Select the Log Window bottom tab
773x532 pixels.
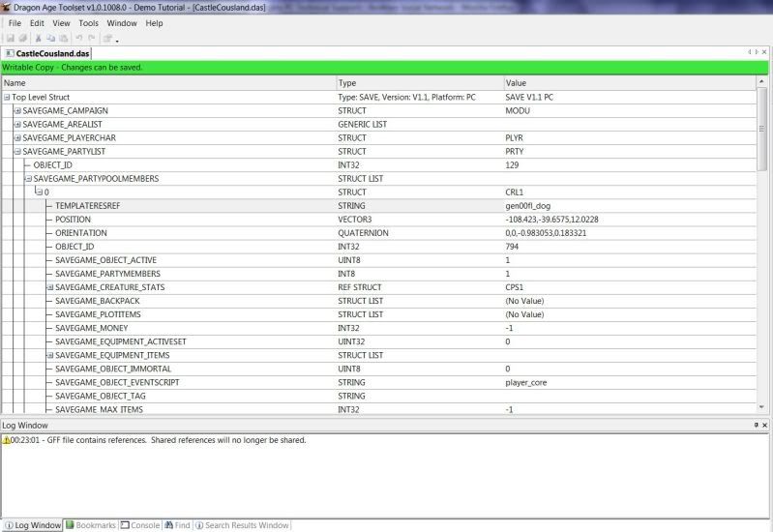[x=33, y=525]
